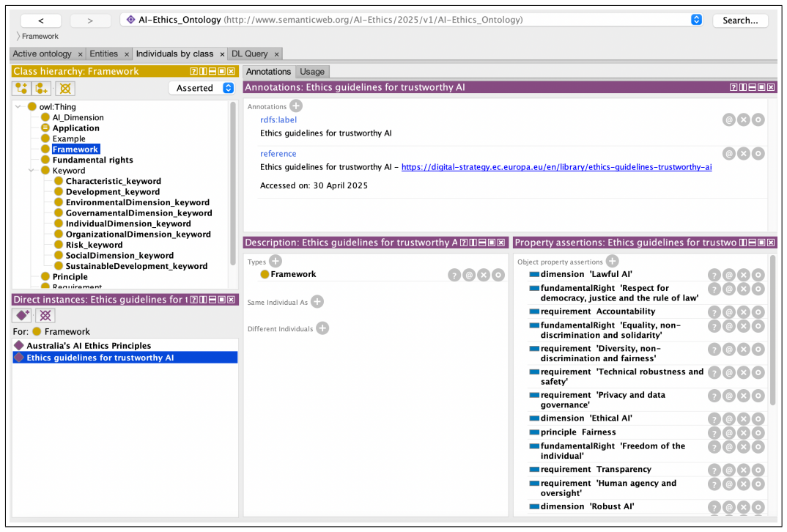Delete individual icon in Direct instances toolbar
This screenshot has width=787, height=532.
click(x=45, y=315)
